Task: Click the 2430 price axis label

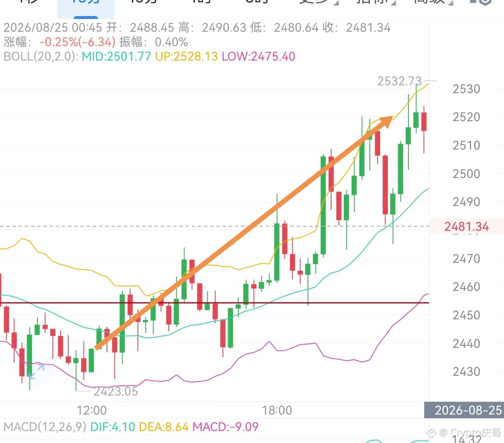Action: coord(467,372)
